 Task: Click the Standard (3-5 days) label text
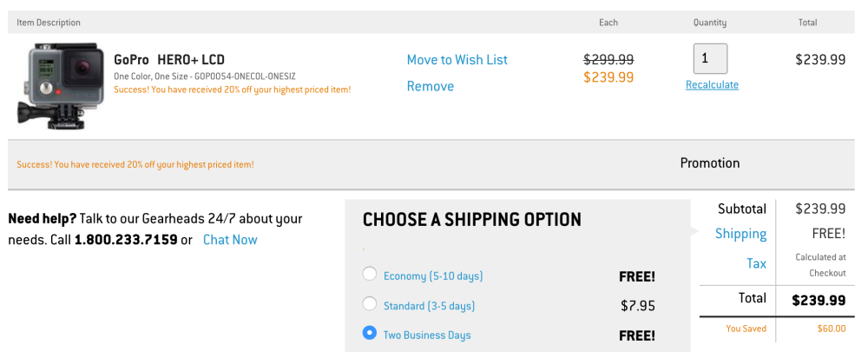pos(429,306)
